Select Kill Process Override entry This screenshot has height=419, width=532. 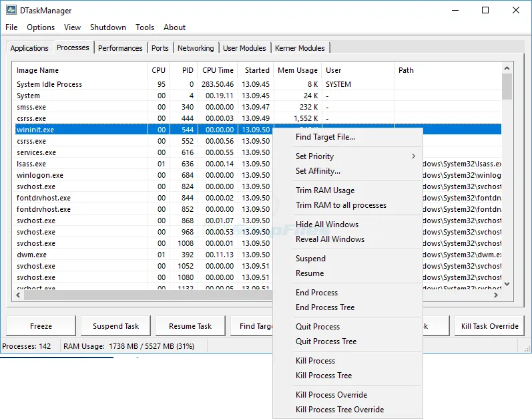coord(348,395)
